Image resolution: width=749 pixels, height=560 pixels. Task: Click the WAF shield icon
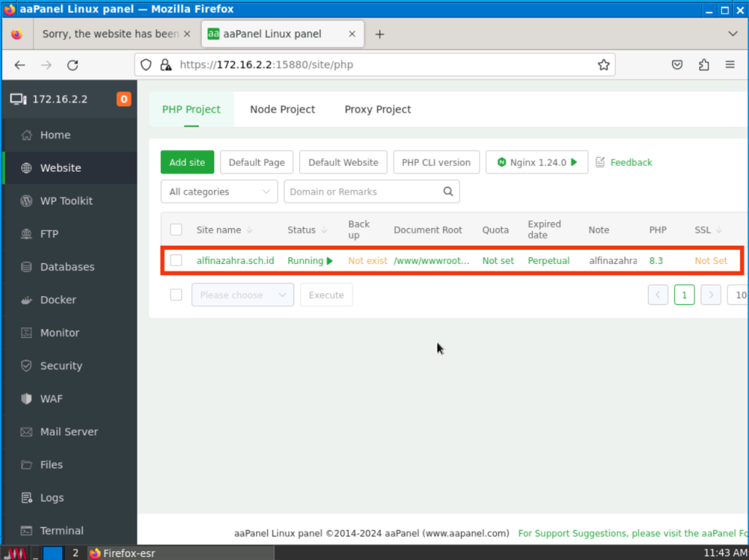coord(27,399)
